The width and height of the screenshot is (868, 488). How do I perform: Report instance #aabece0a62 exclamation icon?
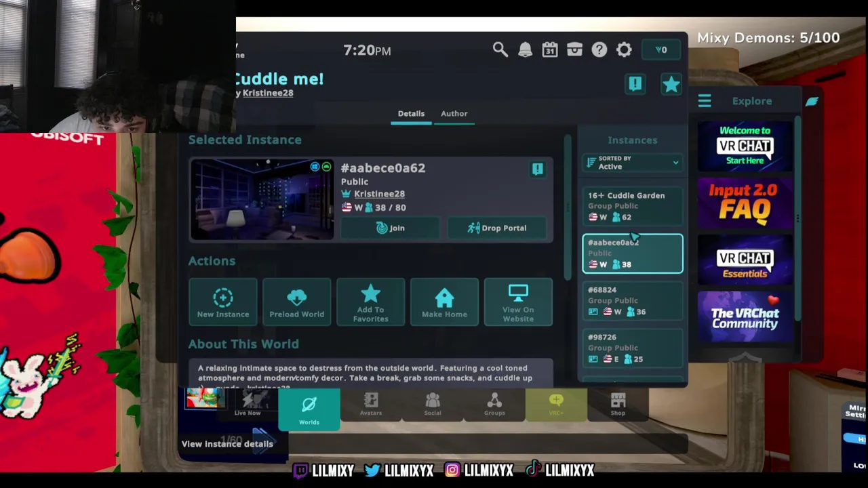click(537, 169)
